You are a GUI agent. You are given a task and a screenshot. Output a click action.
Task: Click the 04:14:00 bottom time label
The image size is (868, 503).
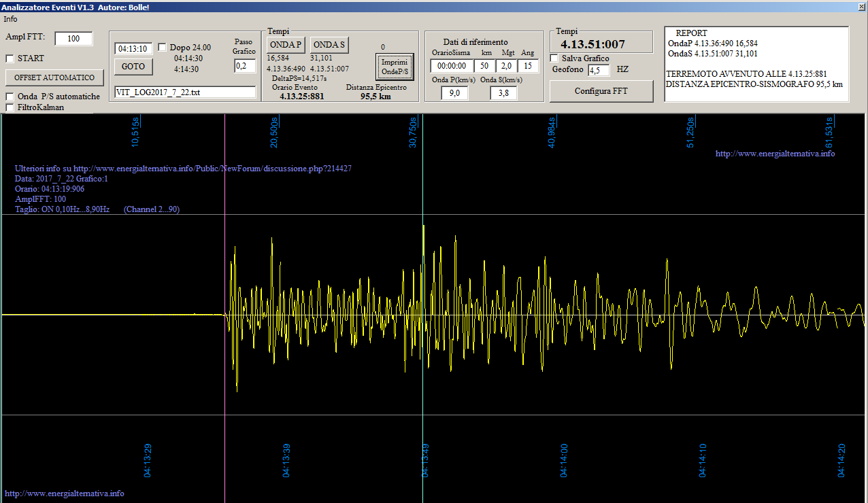tap(564, 460)
